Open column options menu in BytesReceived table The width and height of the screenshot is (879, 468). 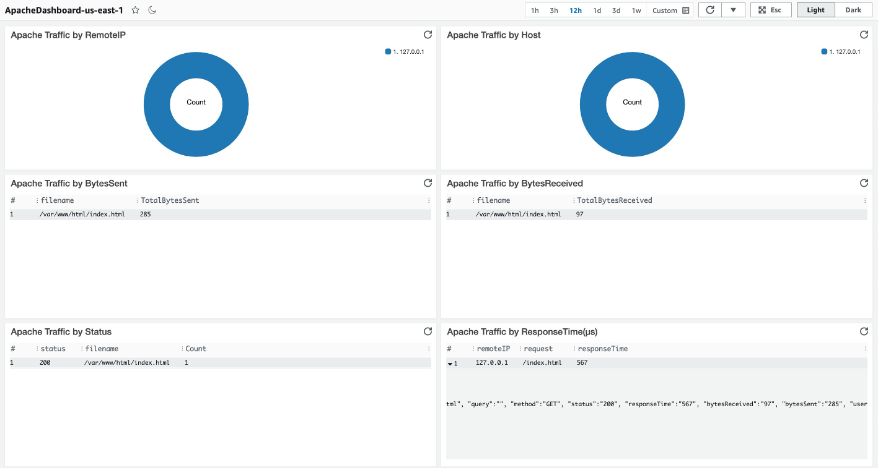click(865, 200)
